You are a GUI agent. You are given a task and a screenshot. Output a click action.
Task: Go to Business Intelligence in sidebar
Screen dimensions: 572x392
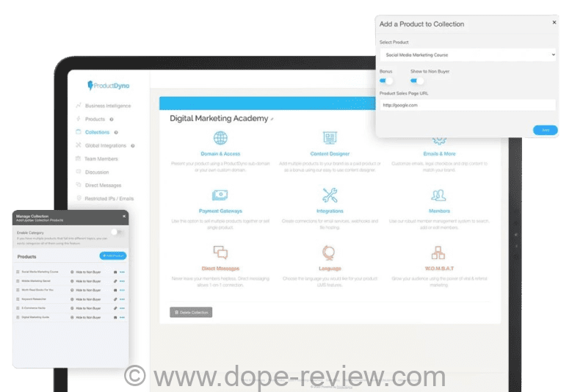pyautogui.click(x=107, y=106)
